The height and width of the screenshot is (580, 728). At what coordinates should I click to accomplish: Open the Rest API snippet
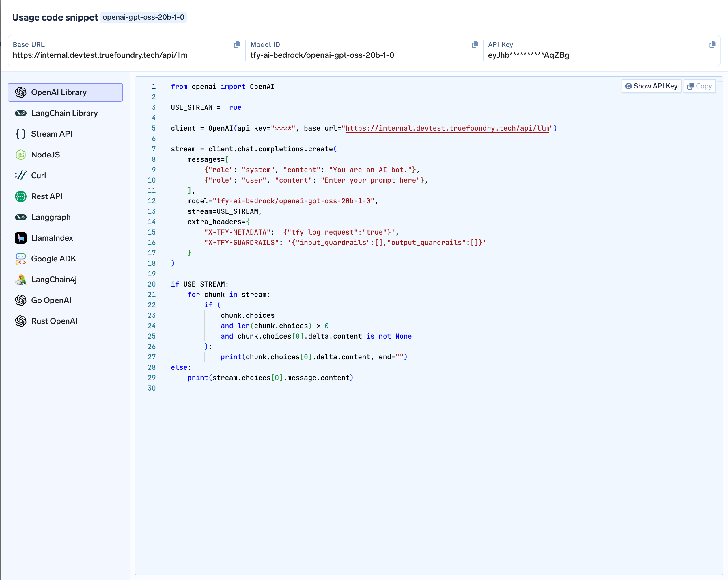click(x=65, y=196)
